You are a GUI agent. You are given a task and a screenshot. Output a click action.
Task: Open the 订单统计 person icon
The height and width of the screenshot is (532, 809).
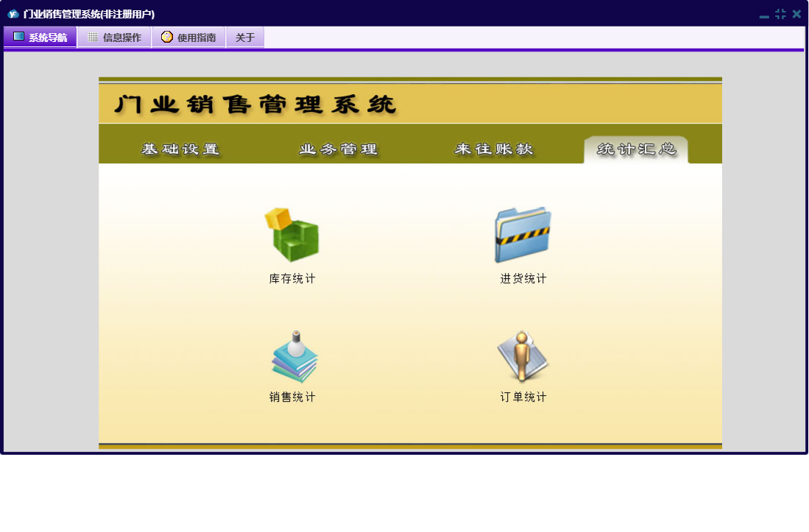[522, 357]
